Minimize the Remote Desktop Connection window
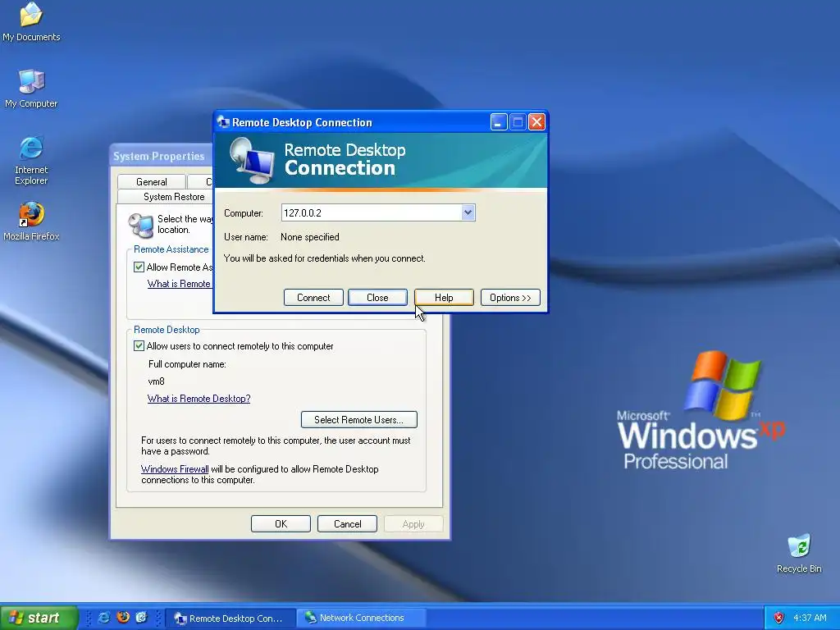Screen dimensions: 840x630 click(x=499, y=122)
